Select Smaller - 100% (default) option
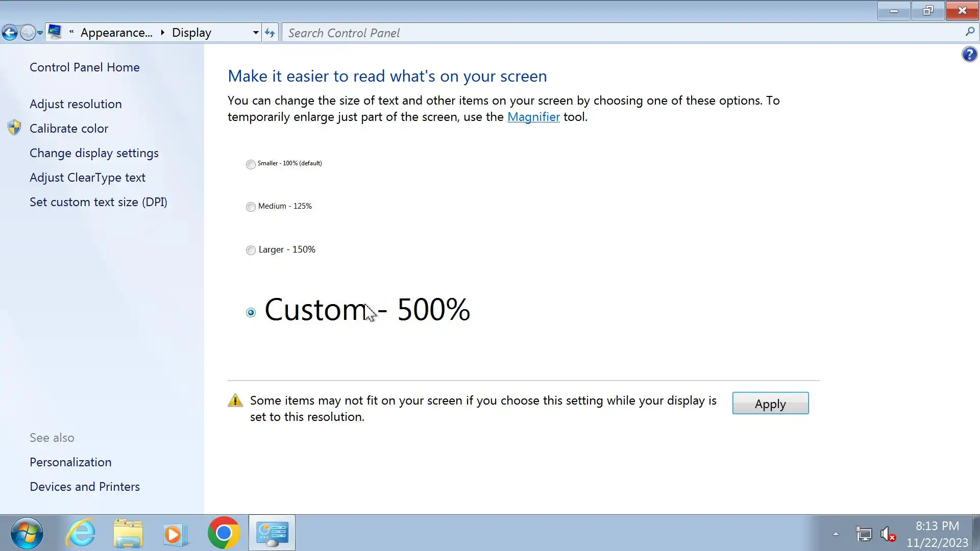 251,164
